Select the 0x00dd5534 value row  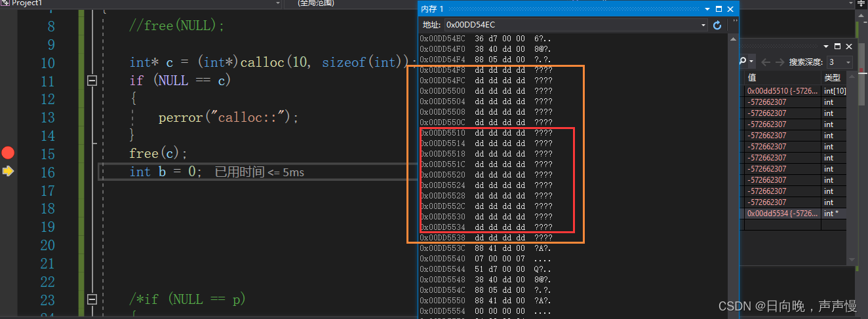pos(781,214)
